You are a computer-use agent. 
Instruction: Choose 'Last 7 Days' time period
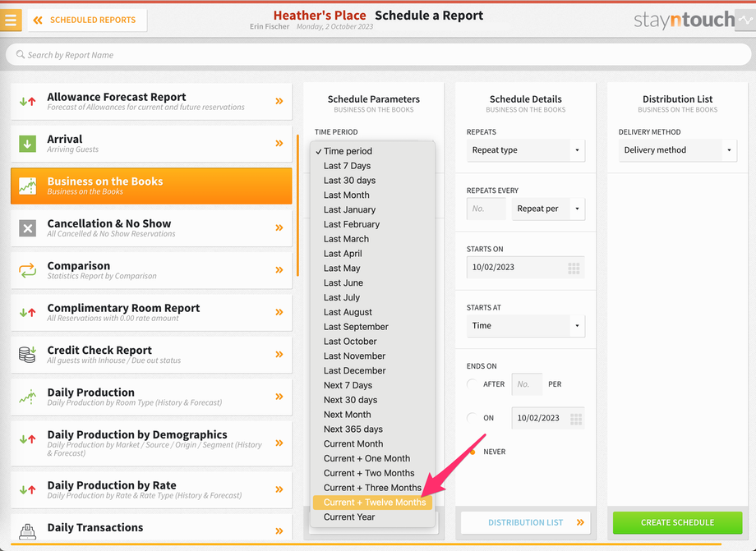(x=373, y=166)
